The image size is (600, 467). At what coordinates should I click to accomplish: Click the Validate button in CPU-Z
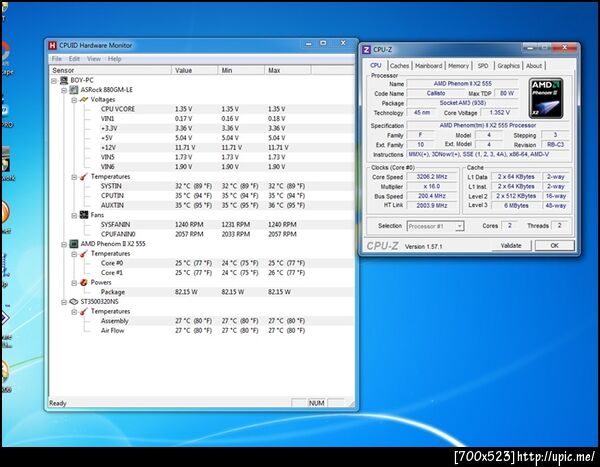511,245
